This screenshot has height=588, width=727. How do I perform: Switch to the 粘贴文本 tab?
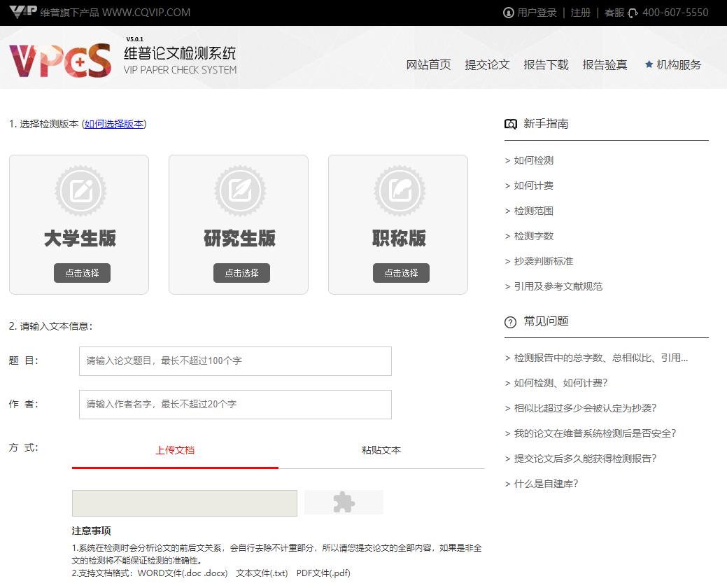[381, 450]
